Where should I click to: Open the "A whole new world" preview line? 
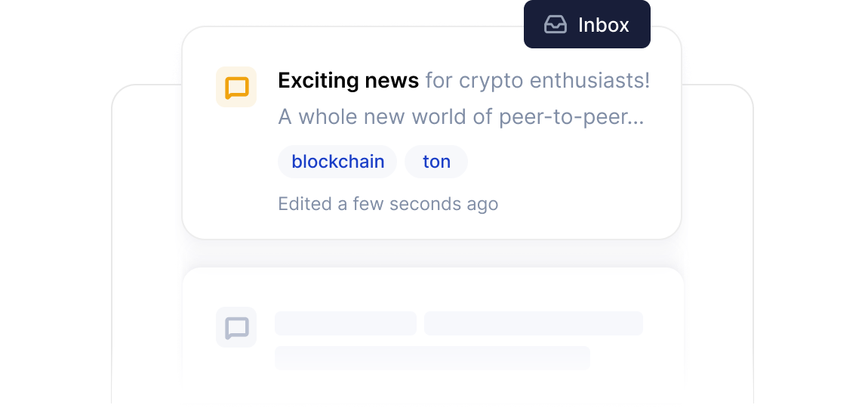click(x=460, y=117)
